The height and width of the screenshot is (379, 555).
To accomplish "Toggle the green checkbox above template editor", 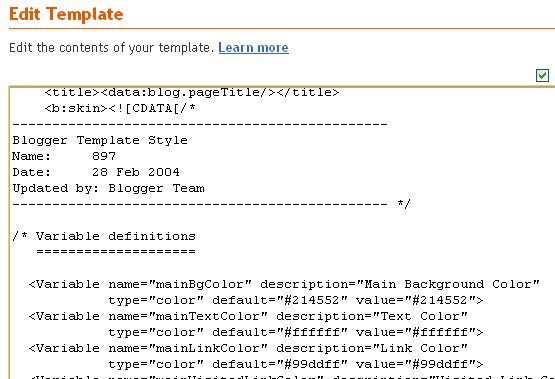I will tap(542, 75).
